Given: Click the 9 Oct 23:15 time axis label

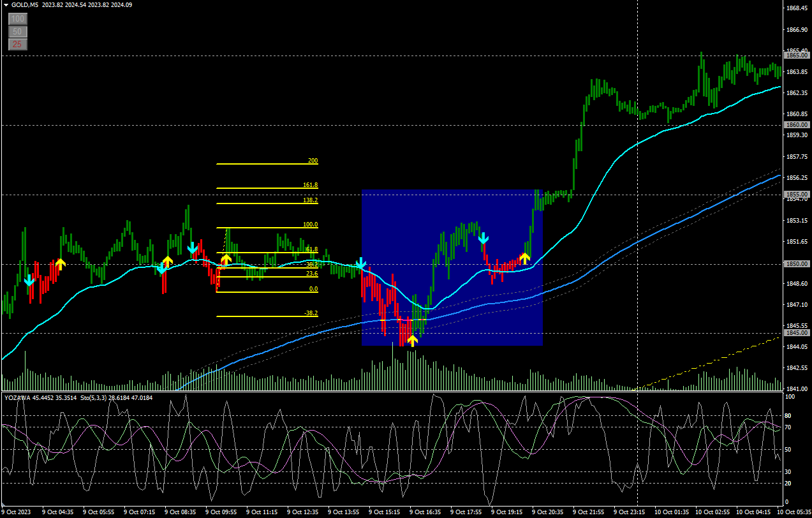Looking at the screenshot, I should 630,512.
